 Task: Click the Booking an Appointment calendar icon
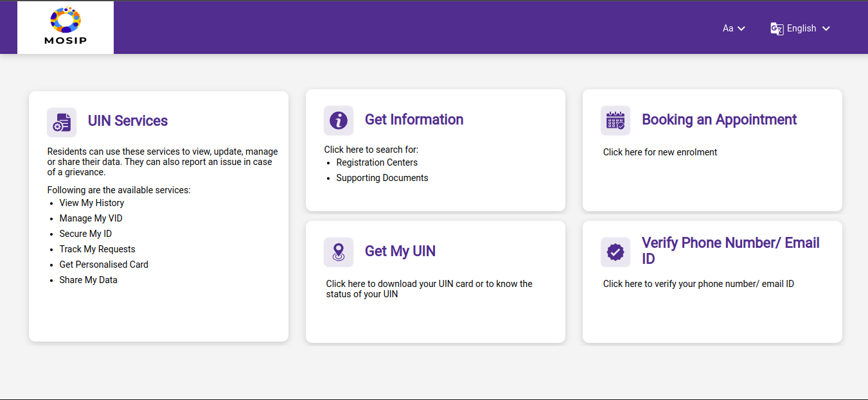616,120
